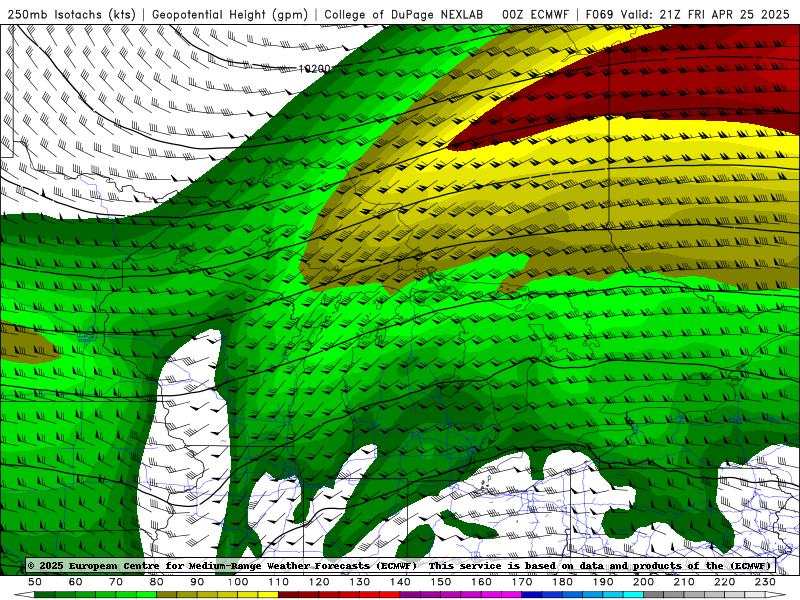Click the '10200' height contour label
This screenshot has height=600, width=800.
(315, 68)
